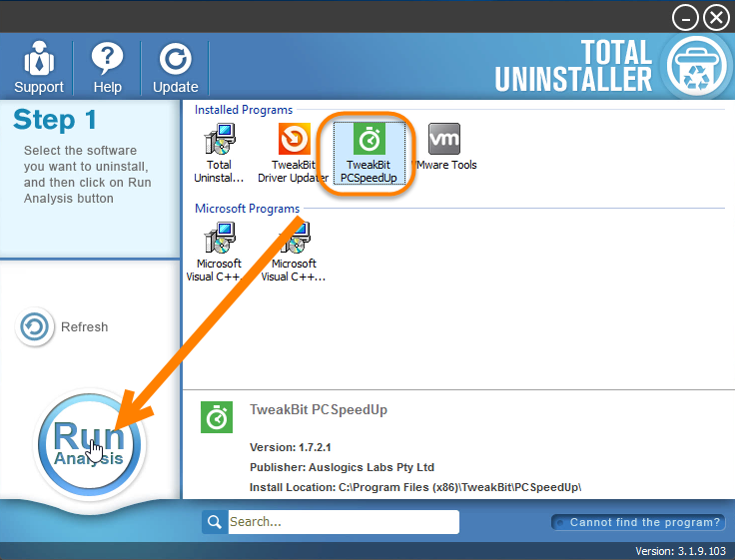
Task: Click the Refresh button
Action: (x=62, y=326)
